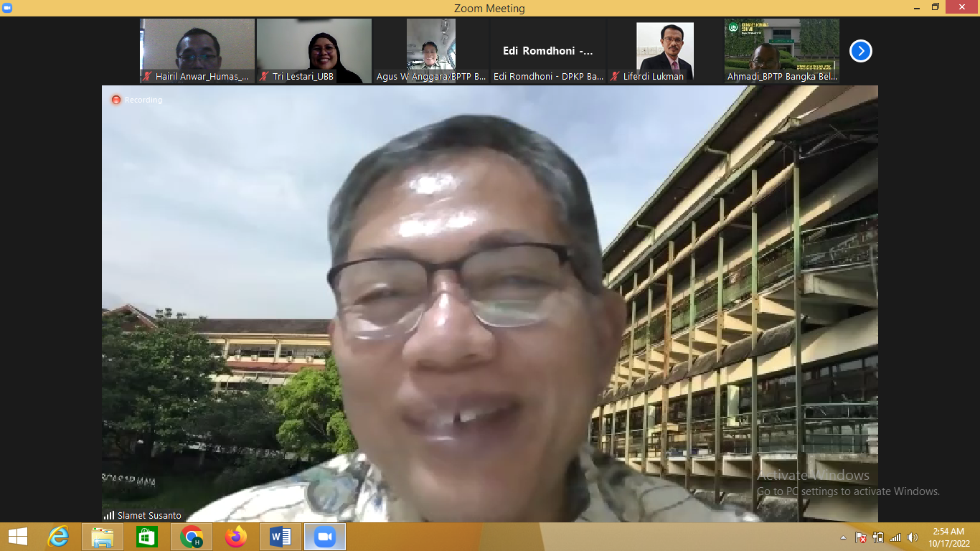Open the Windows Start menu

[18, 537]
